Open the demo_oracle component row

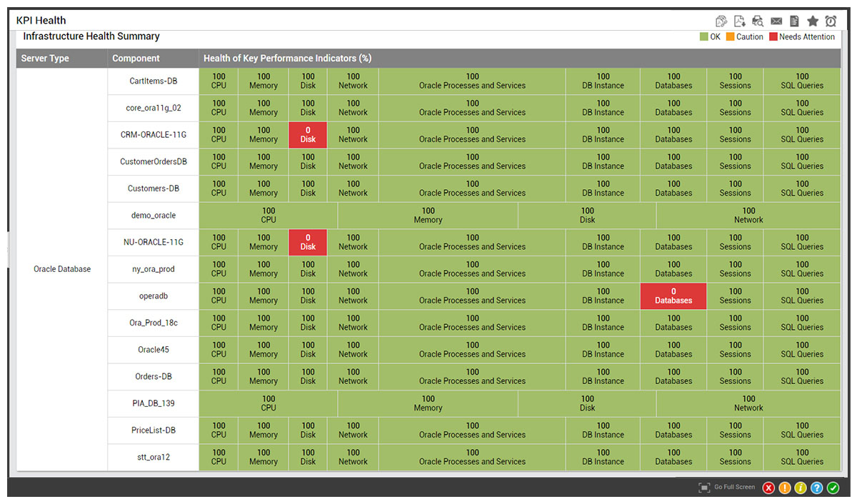tap(152, 215)
